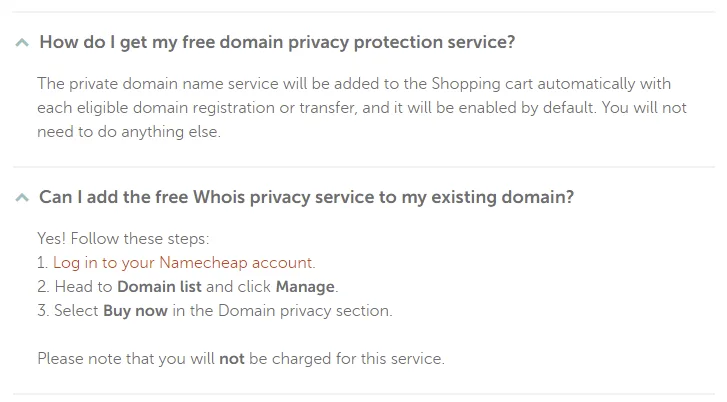Click the step number '1.' before the login link

pyautogui.click(x=43, y=263)
